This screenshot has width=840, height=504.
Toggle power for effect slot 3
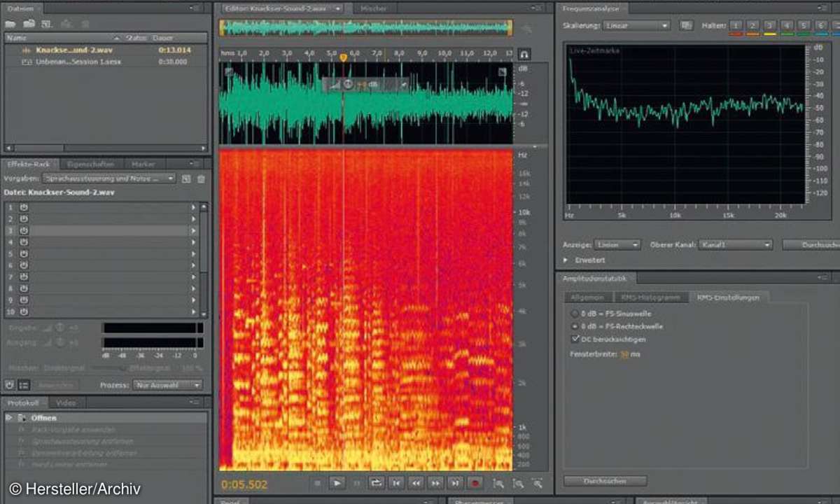point(23,230)
